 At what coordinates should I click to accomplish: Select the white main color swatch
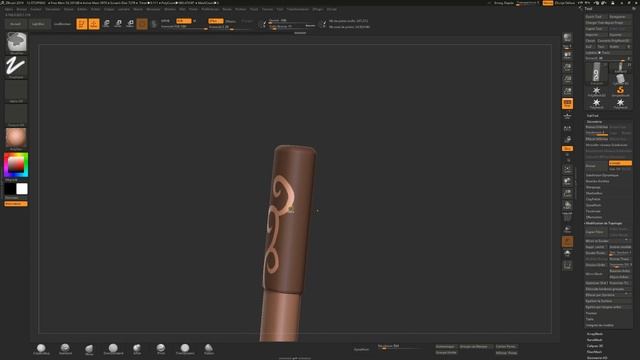click(x=22, y=189)
